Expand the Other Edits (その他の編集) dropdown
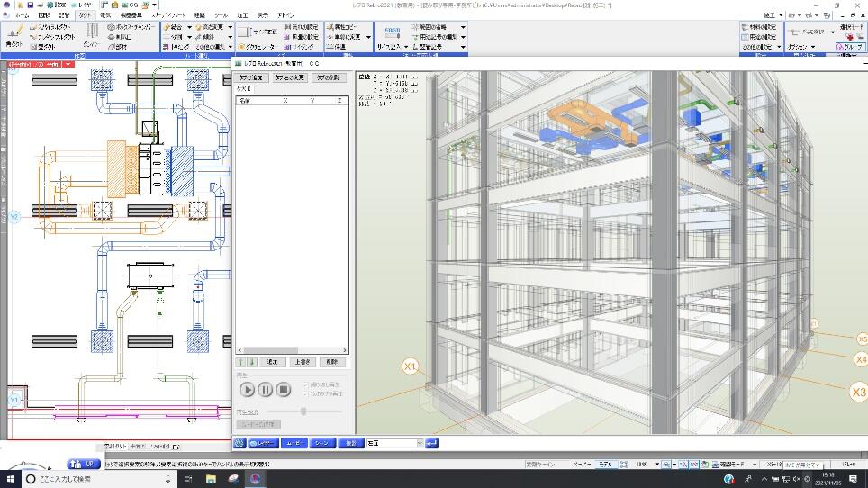868x488 pixels. pos(231,47)
